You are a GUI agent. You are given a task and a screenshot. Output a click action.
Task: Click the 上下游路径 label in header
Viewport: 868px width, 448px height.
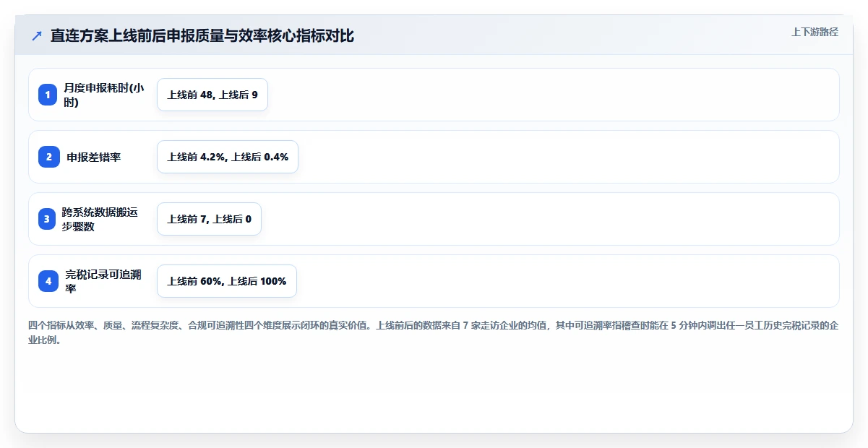(x=815, y=32)
